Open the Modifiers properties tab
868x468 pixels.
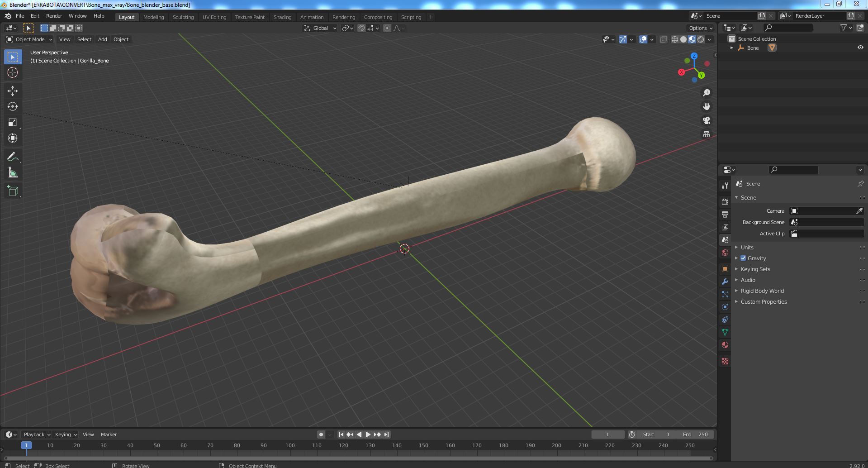coord(725,282)
